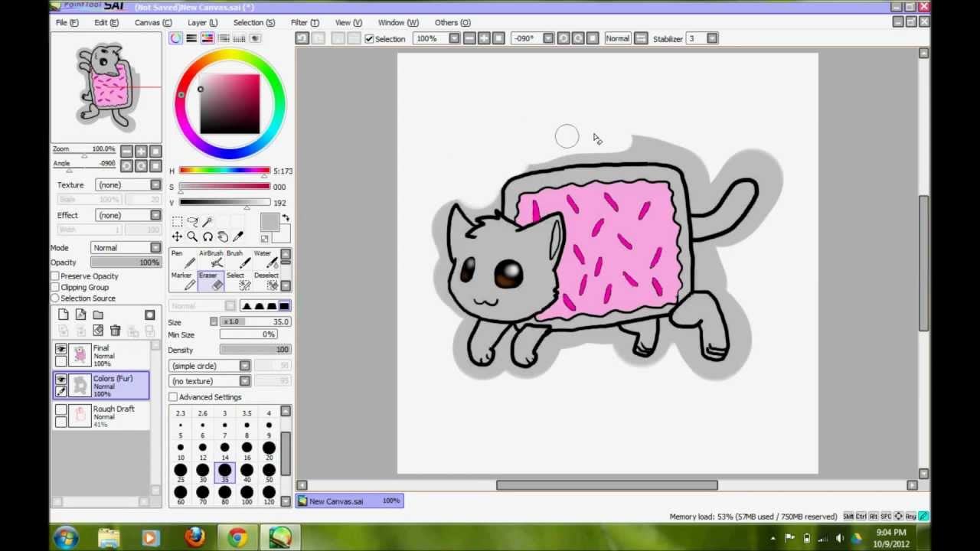Screen dimensions: 980x551
Task: Set layer as Selection Source
Action: click(55, 298)
